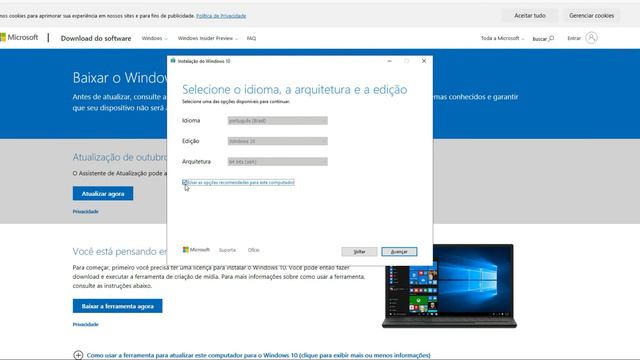Close the Windows 10 setup dialog
This screenshot has width=640, height=360.
424,61
